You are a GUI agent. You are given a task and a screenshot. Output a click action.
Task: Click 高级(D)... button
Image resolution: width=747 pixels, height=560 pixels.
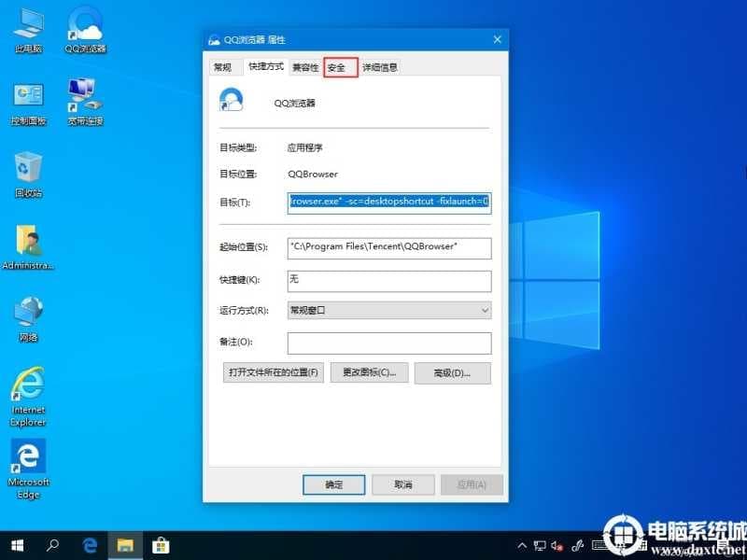click(x=453, y=372)
